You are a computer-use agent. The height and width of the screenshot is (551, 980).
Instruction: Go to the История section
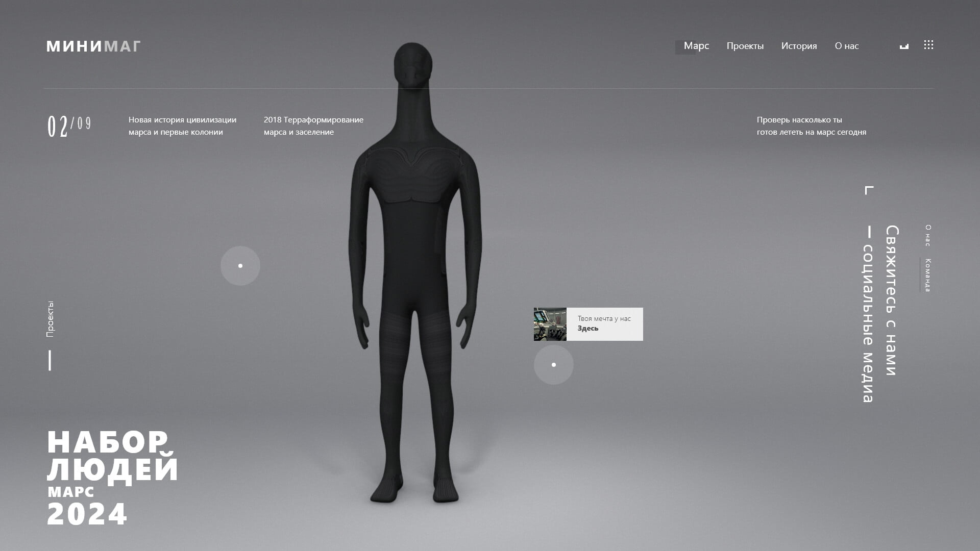point(799,46)
